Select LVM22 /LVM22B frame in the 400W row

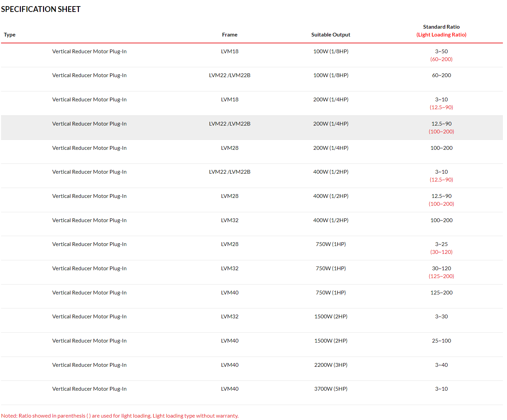point(230,172)
